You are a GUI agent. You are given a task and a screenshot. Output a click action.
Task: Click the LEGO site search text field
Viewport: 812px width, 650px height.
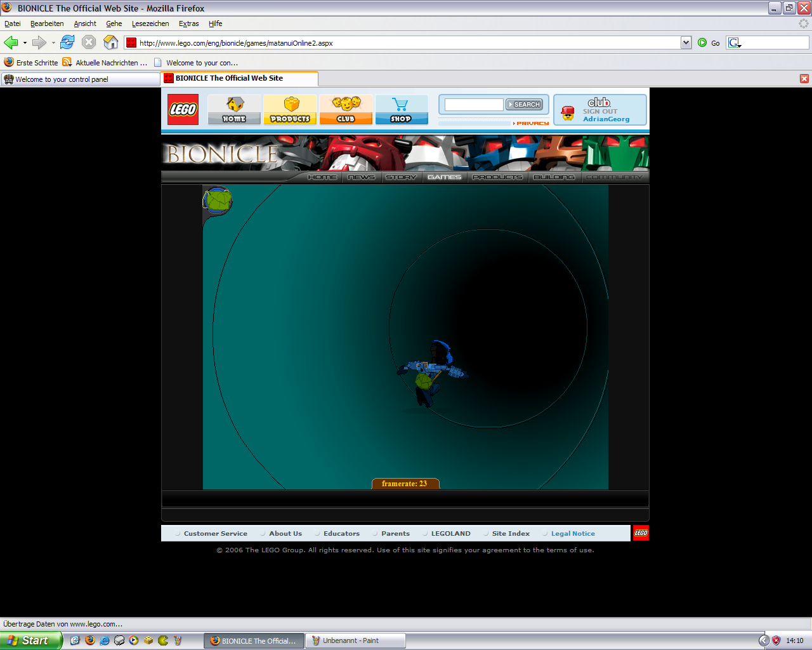473,105
